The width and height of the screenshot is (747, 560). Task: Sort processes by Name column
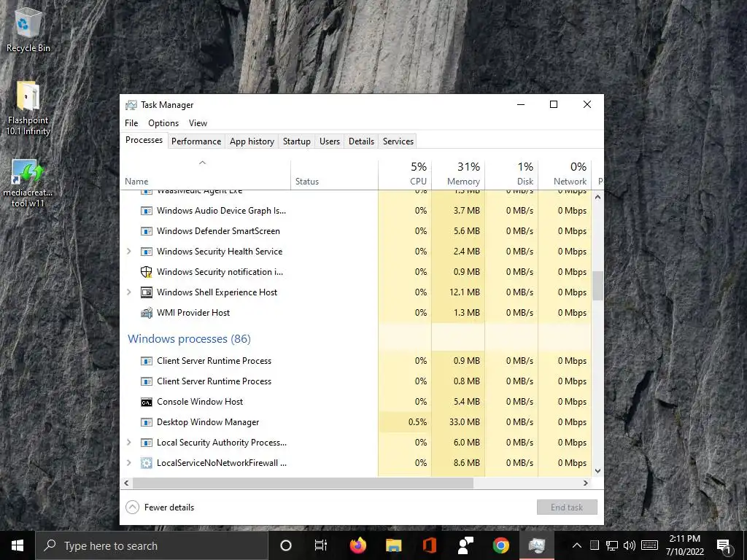click(205, 174)
